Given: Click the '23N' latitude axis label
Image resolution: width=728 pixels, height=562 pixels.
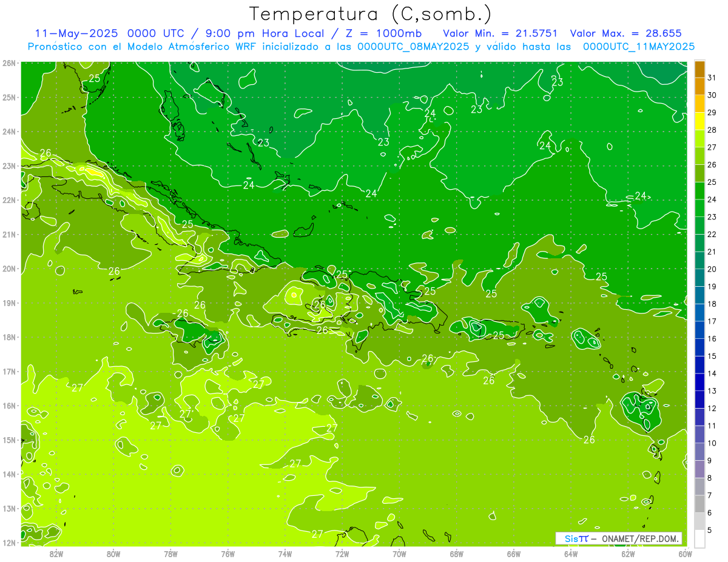Looking at the screenshot, I should (x=9, y=166).
